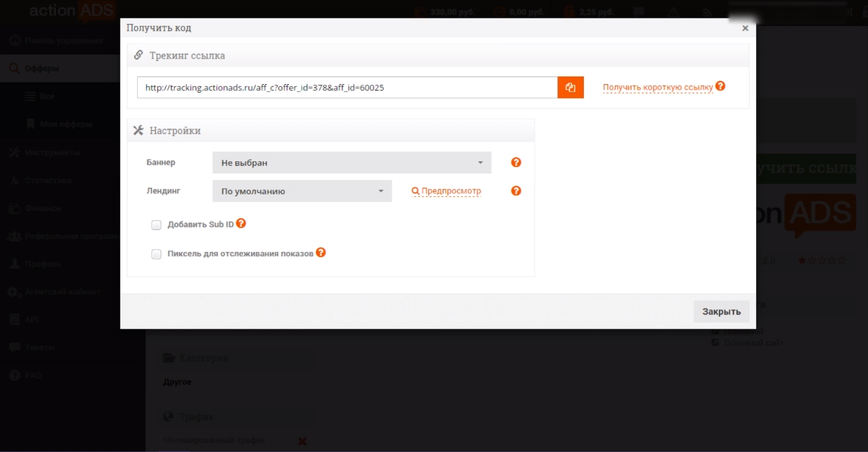Select Офферы in the sidebar
Viewport: 868px width, 452px height.
pos(60,68)
